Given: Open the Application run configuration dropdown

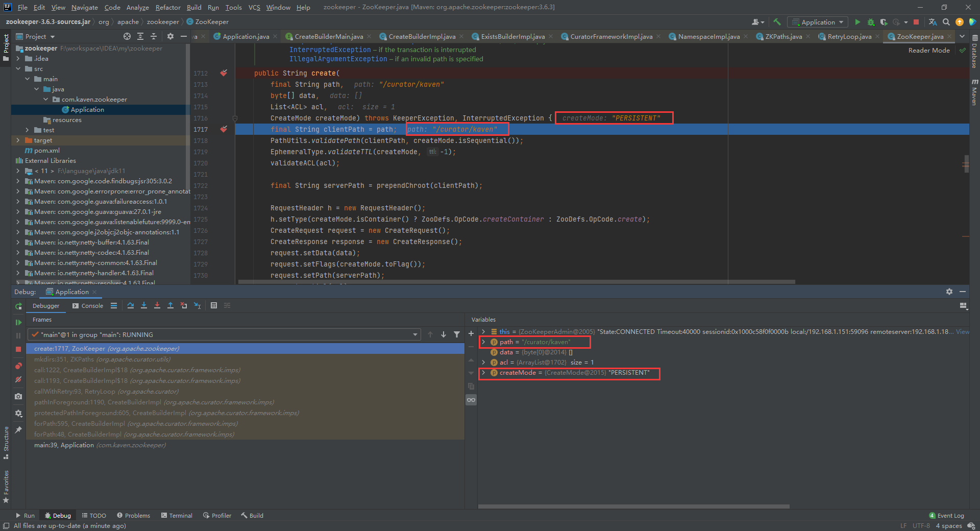Looking at the screenshot, I should pyautogui.click(x=818, y=22).
